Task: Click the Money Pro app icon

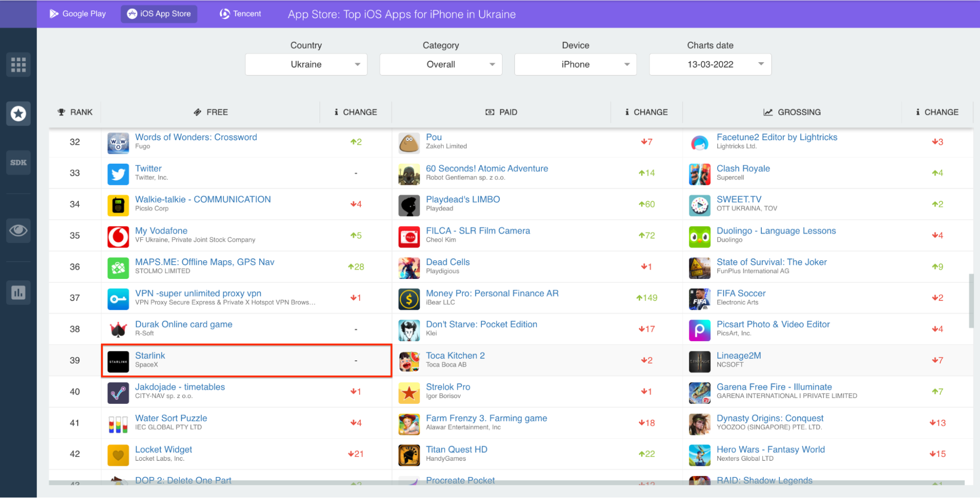Action: coord(409,299)
